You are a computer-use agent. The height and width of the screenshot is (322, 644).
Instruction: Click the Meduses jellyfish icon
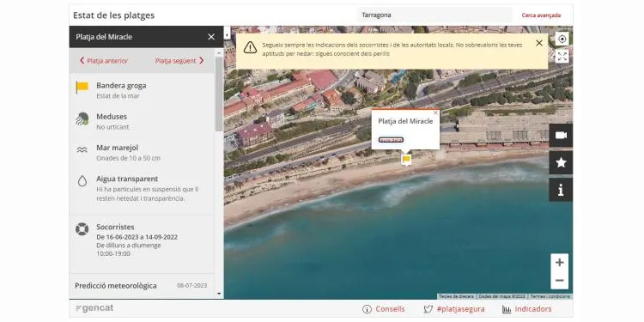coord(82,119)
